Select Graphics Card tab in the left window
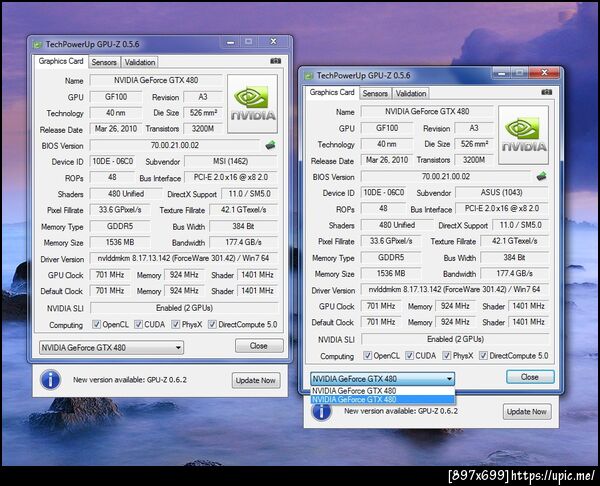 (x=61, y=61)
